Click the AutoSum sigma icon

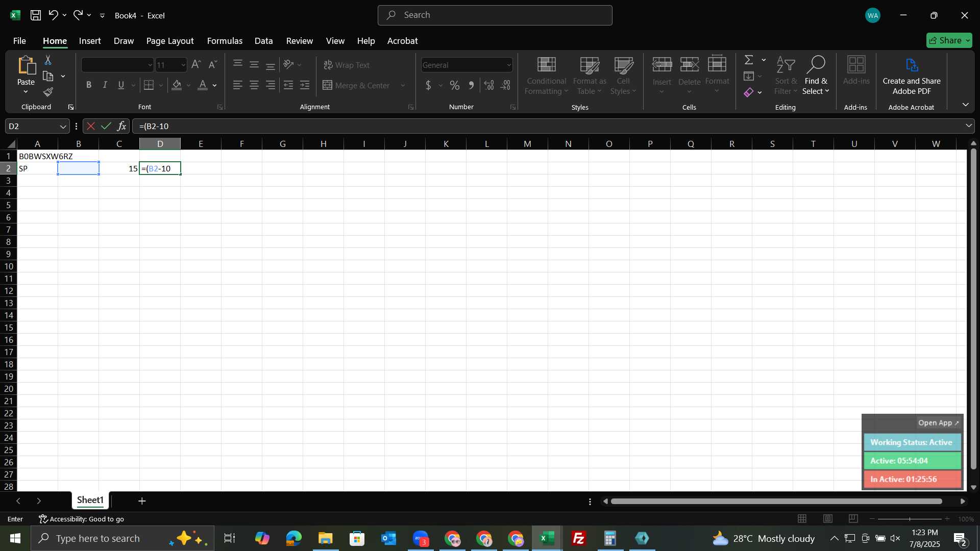click(x=749, y=60)
